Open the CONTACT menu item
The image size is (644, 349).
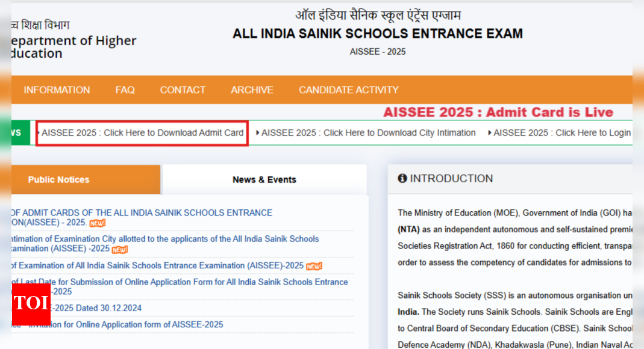tap(183, 90)
